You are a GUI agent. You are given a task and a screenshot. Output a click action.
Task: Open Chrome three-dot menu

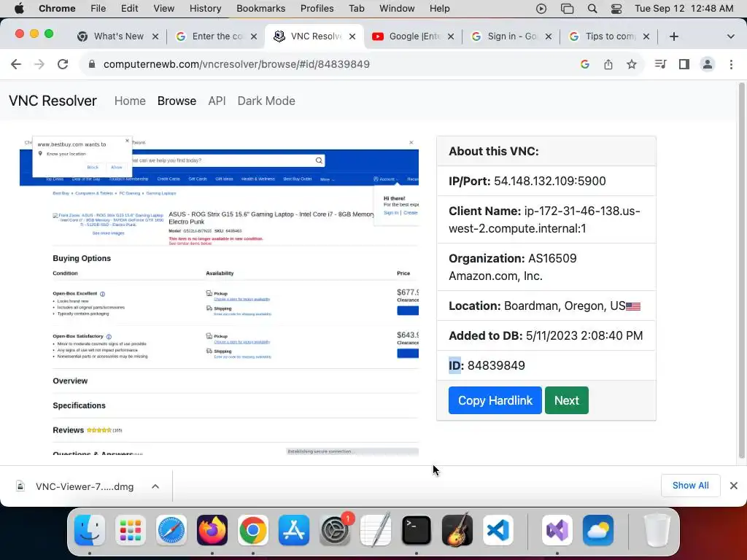click(x=731, y=64)
